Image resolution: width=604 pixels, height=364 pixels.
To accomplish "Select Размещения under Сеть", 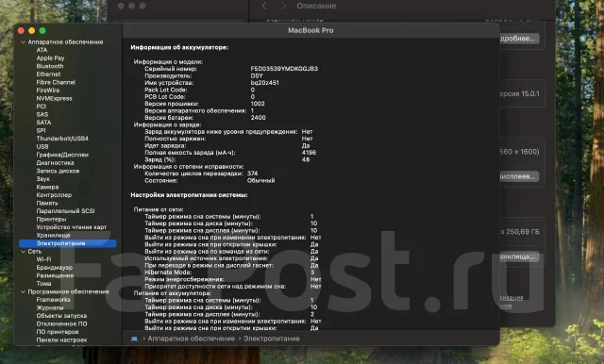I will click(x=55, y=275).
